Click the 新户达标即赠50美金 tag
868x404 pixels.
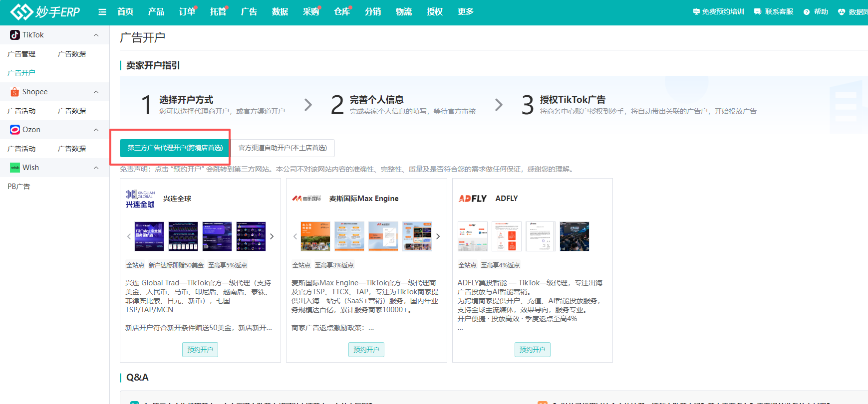point(176,265)
